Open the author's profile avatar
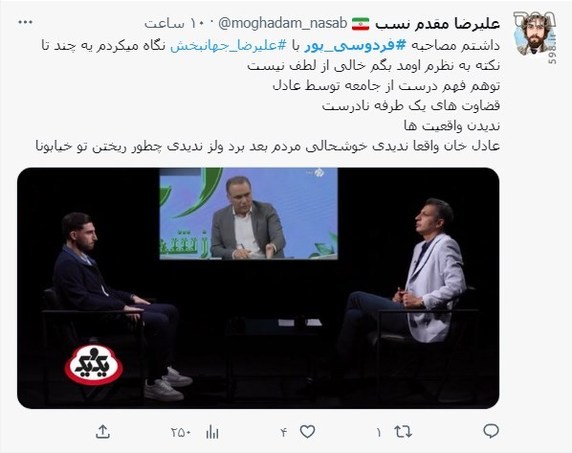The image size is (572, 453). (535, 34)
